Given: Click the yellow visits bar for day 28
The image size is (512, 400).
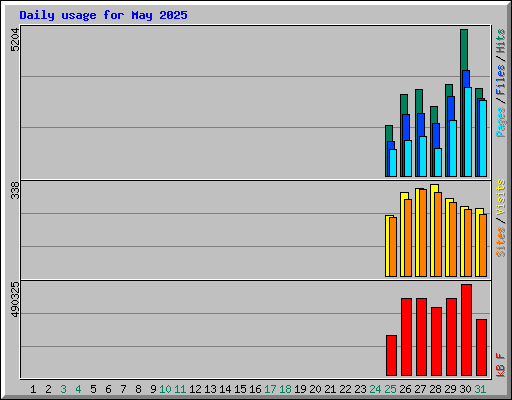Looking at the screenshot, I should (433, 230).
